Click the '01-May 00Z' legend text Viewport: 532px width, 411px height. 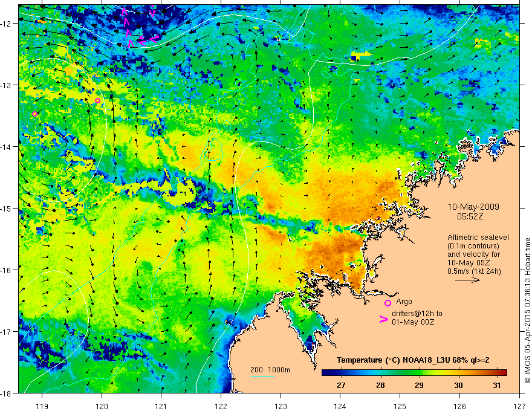pyautogui.click(x=413, y=322)
